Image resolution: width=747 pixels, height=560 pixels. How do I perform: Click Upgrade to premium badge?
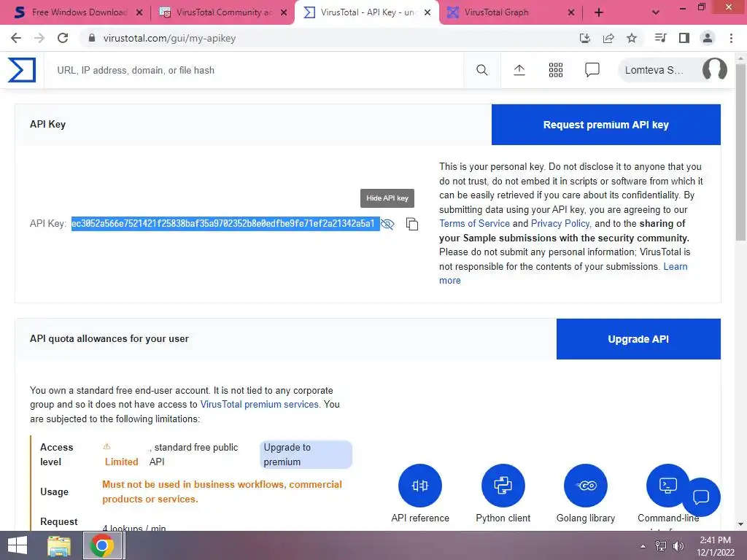pos(306,455)
